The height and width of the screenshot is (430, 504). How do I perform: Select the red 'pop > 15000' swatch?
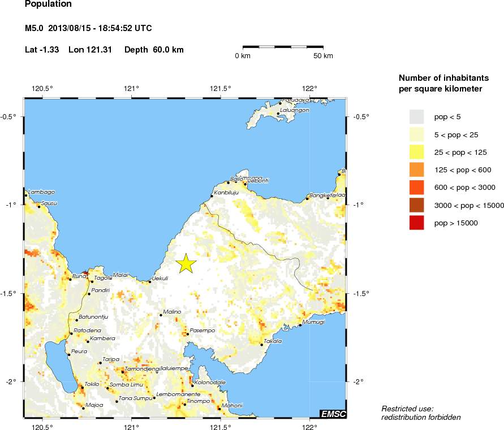(416, 223)
